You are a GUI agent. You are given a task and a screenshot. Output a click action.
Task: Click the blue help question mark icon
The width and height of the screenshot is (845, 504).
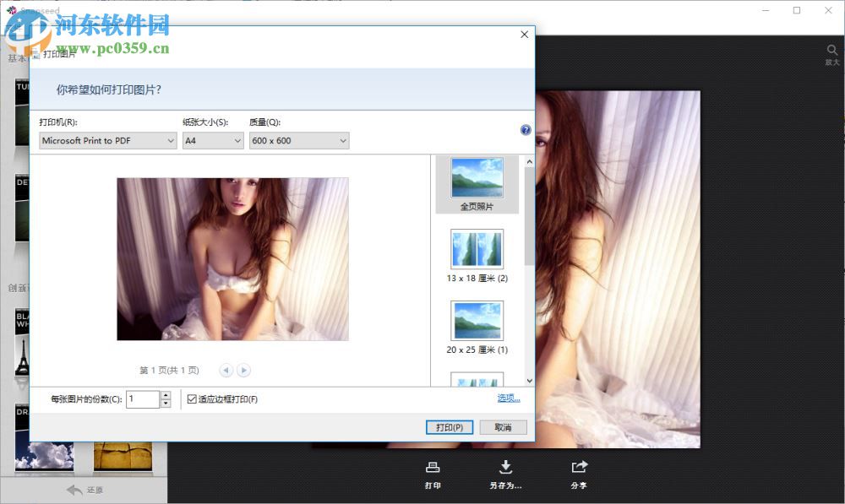click(x=526, y=129)
